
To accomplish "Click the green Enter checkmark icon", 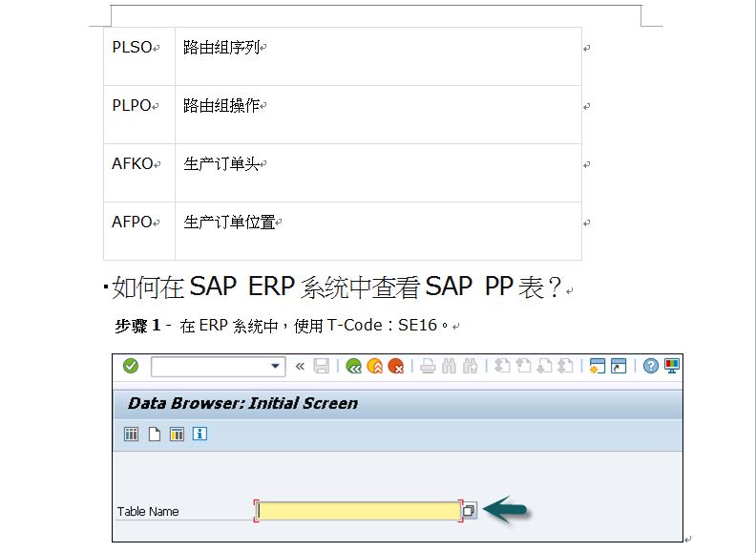I will pyautogui.click(x=131, y=366).
